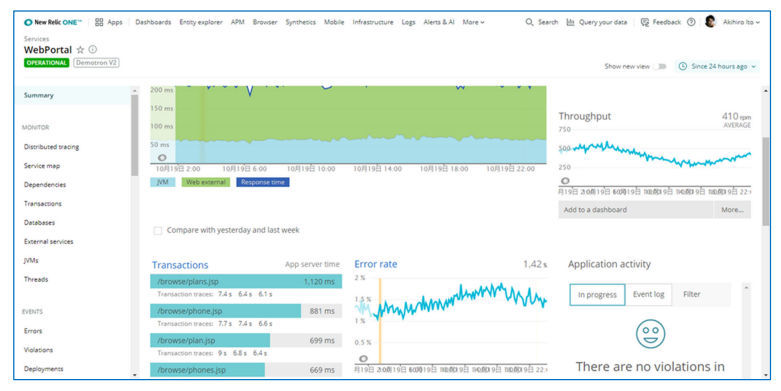The height and width of the screenshot is (391, 781).
Task: Click the circle icon under Error rate chart
Action: point(363,358)
